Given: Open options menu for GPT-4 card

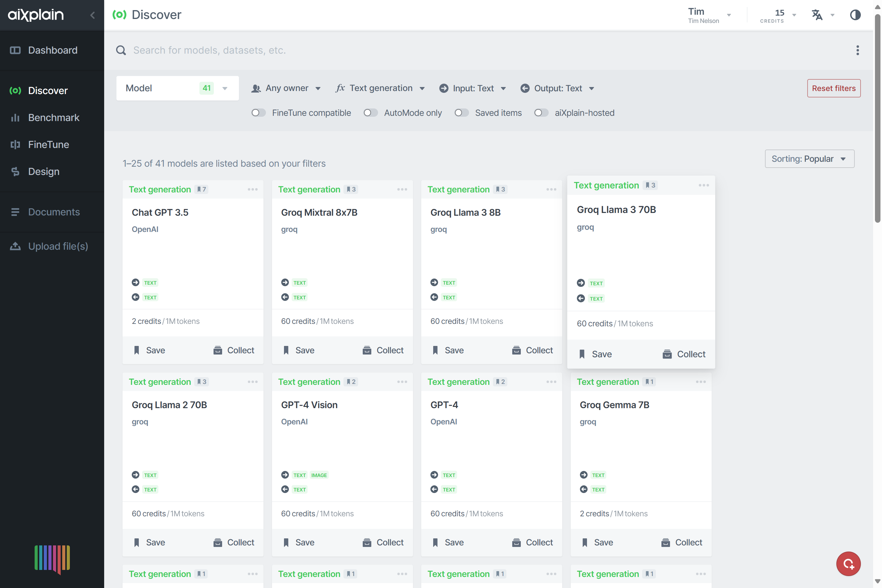Looking at the screenshot, I should (551, 382).
